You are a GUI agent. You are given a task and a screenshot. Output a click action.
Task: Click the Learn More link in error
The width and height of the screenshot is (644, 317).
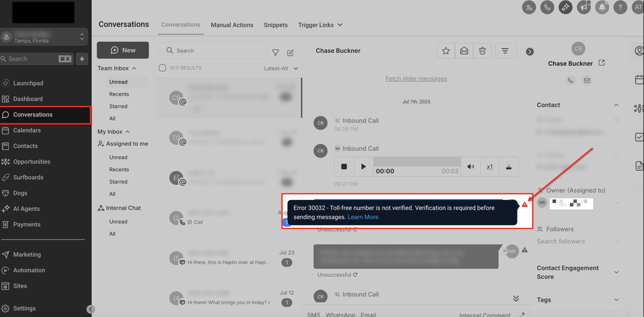point(363,217)
